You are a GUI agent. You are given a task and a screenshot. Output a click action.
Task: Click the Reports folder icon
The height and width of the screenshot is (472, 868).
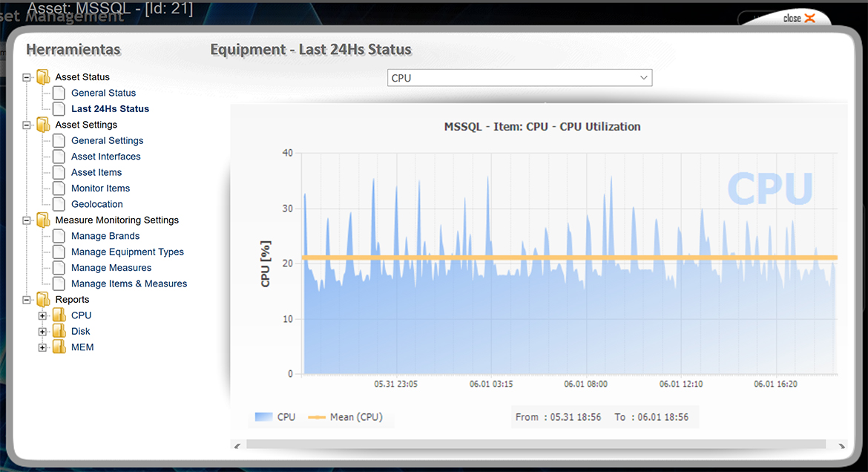point(44,300)
